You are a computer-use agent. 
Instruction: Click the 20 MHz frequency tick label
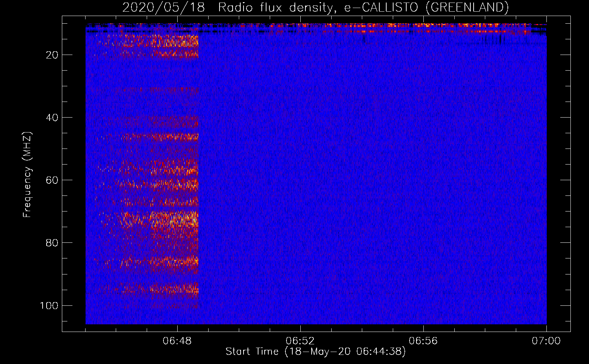click(52, 55)
